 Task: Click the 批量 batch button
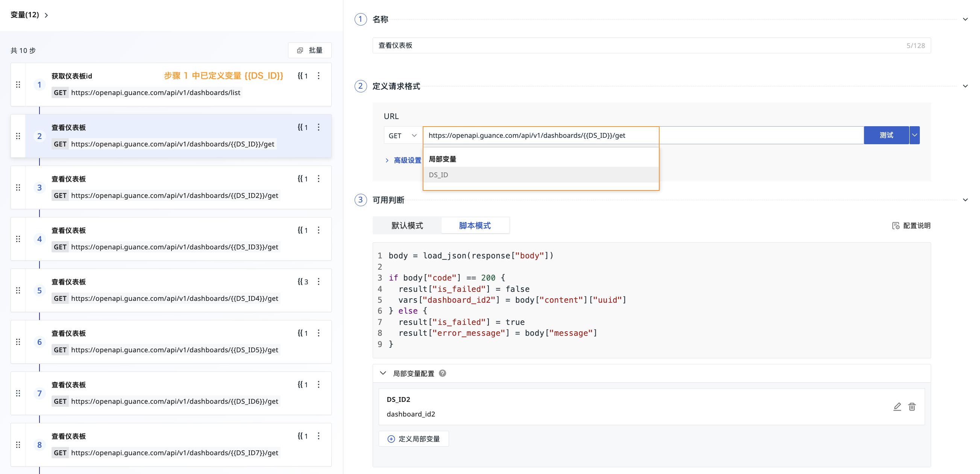pyautogui.click(x=309, y=51)
